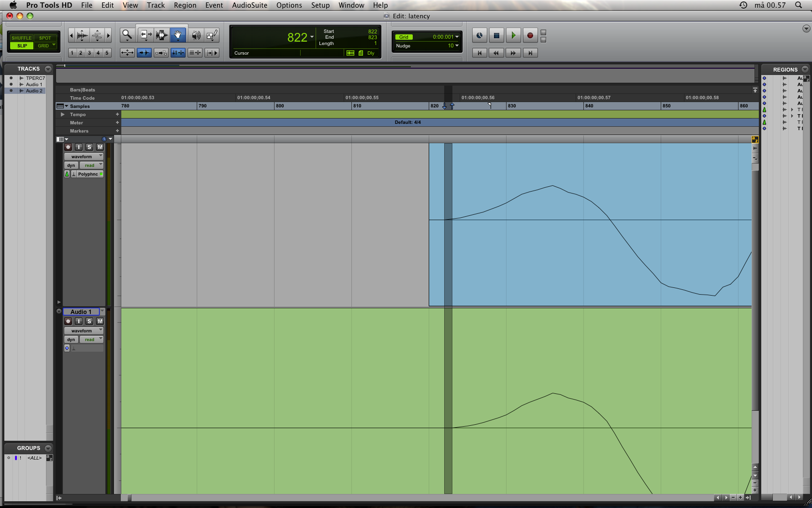
Task: Enable Spot edit mode
Action: tap(45, 38)
